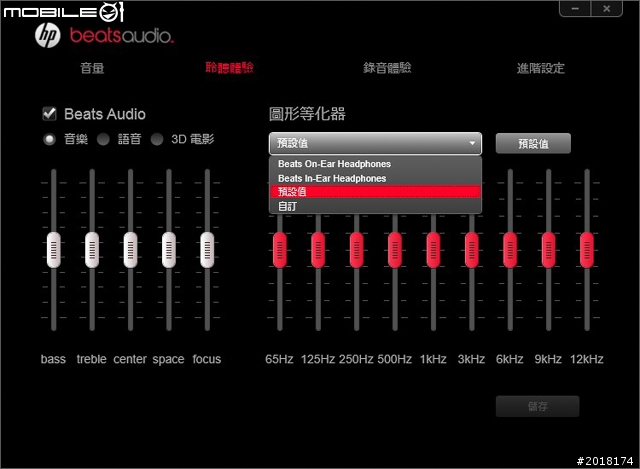This screenshot has width=640, height=469.
Task: Click the space slider handle
Action: click(169, 250)
